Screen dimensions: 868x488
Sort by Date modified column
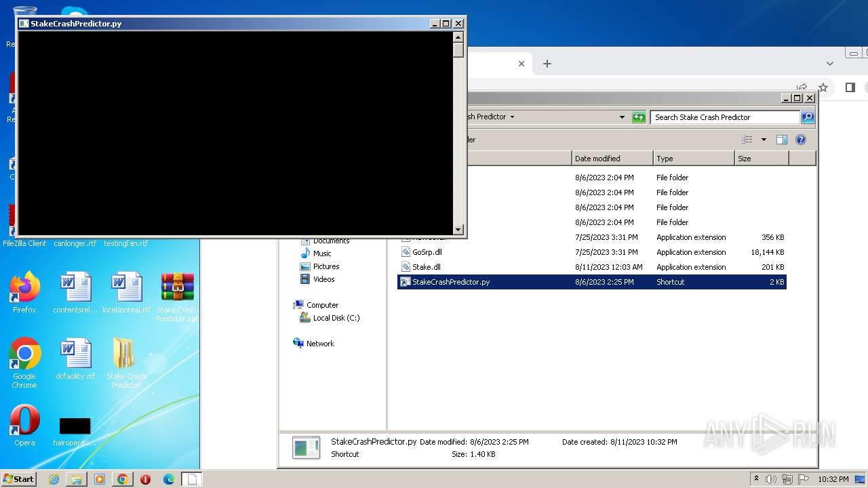pyautogui.click(x=612, y=159)
